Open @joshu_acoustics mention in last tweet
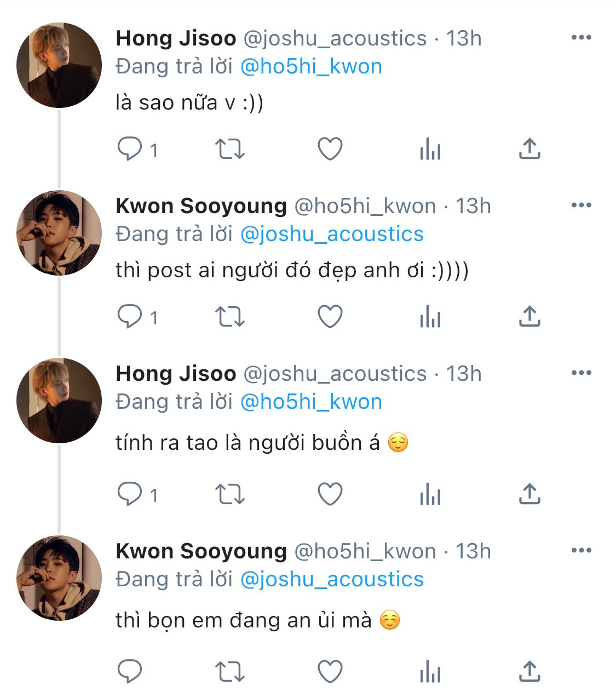 pyautogui.click(x=332, y=579)
